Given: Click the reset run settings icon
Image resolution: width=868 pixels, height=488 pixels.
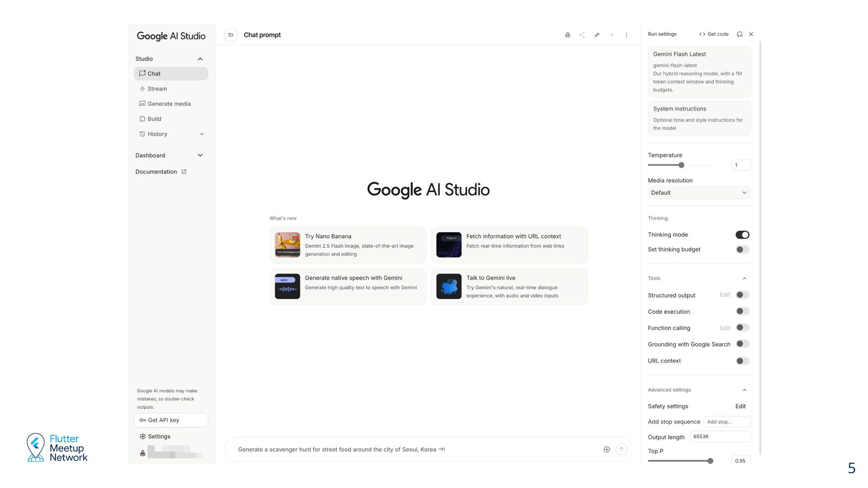Looking at the screenshot, I should 740,34.
